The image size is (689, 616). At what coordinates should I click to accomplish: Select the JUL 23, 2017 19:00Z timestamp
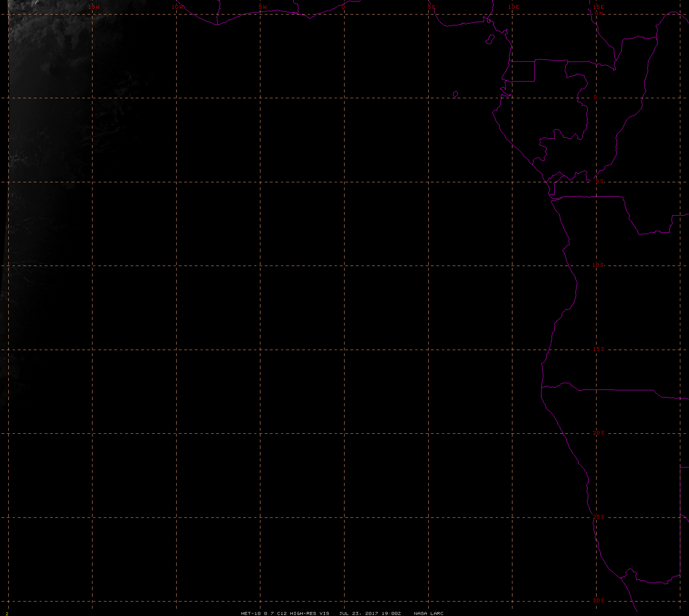[x=370, y=613]
